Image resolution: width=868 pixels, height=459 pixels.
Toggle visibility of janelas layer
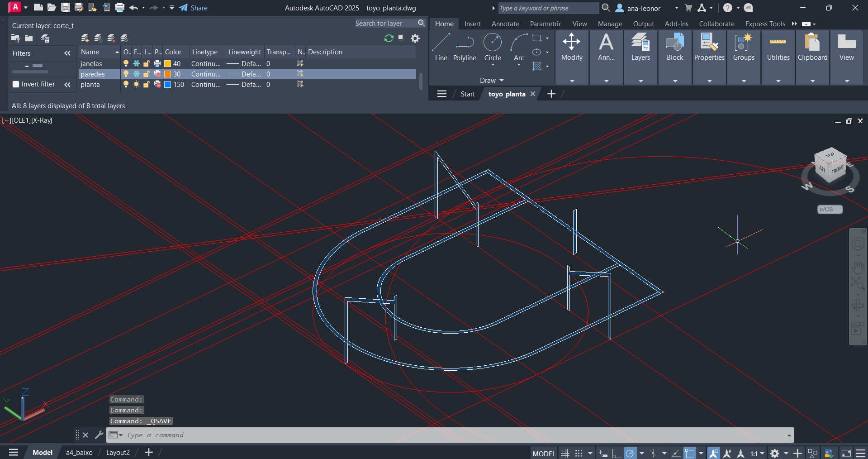click(x=126, y=64)
